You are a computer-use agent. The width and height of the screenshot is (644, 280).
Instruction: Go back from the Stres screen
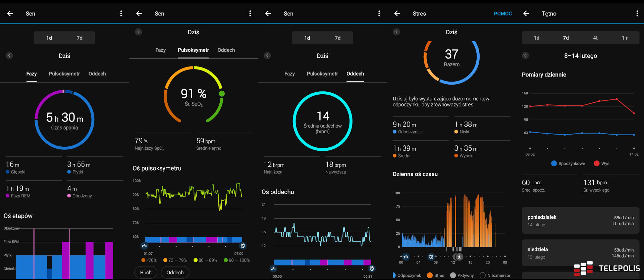[x=397, y=13]
